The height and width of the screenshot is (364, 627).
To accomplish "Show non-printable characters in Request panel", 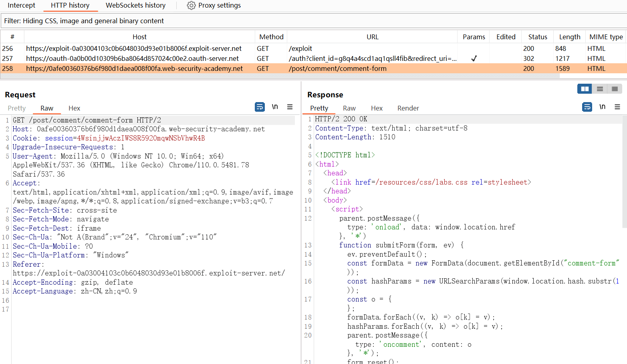I will 275,107.
